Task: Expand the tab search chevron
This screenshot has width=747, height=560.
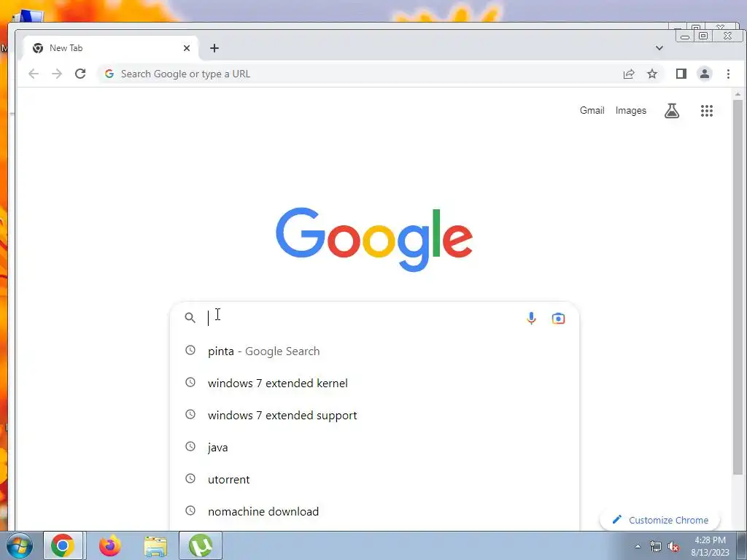Action: coord(659,48)
